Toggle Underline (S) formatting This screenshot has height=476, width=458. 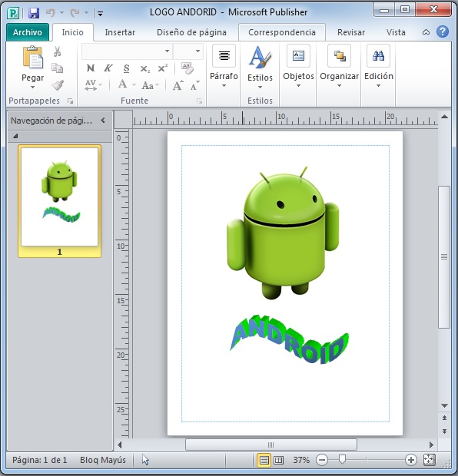[x=127, y=68]
